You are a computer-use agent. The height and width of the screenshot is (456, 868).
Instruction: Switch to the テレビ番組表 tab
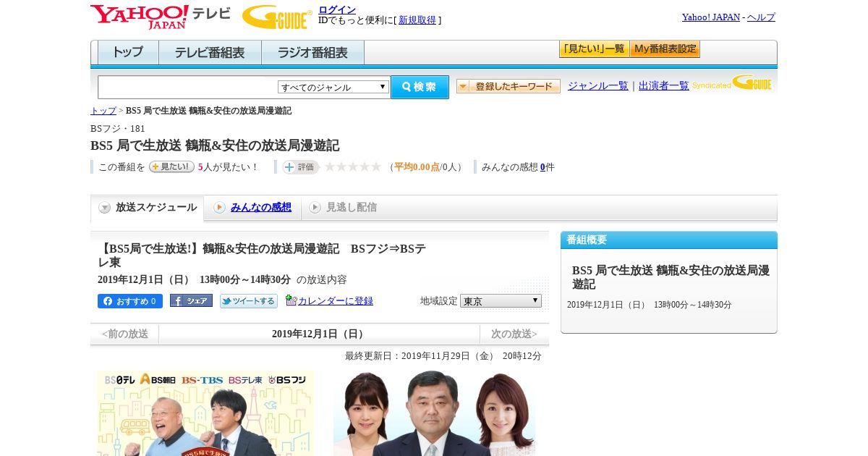point(210,53)
